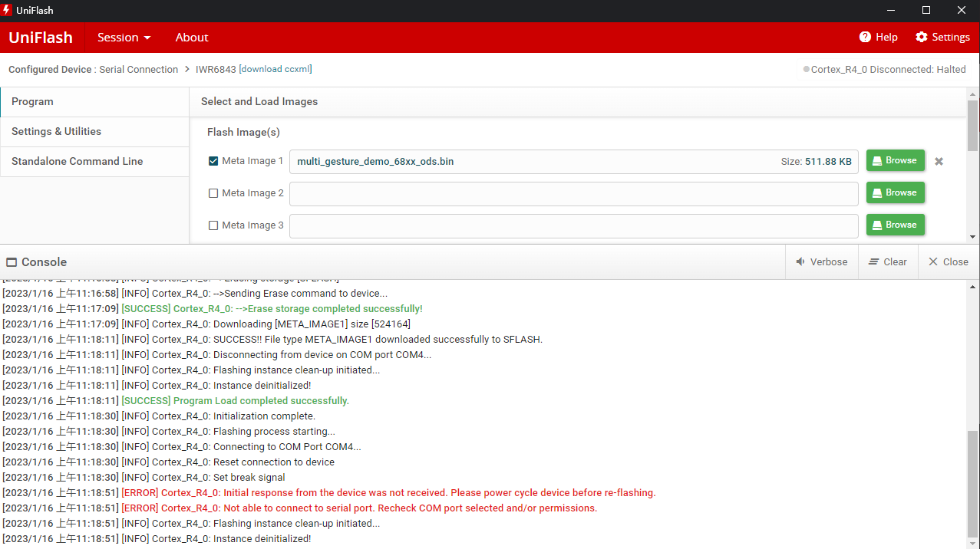Click the UniFlash icon in the window title bar

pyautogui.click(x=7, y=11)
